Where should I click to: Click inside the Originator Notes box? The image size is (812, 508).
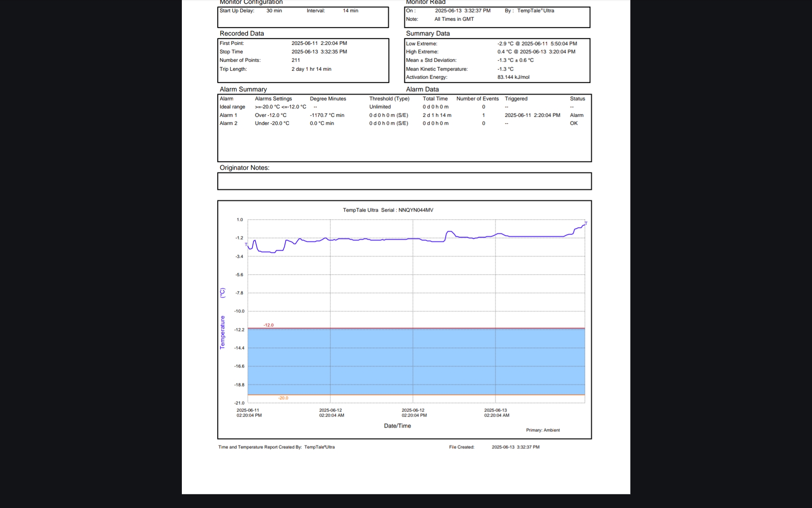[404, 181]
